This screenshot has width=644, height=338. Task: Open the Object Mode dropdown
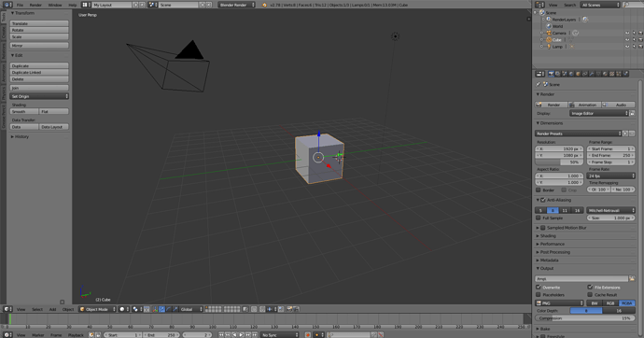click(97, 309)
